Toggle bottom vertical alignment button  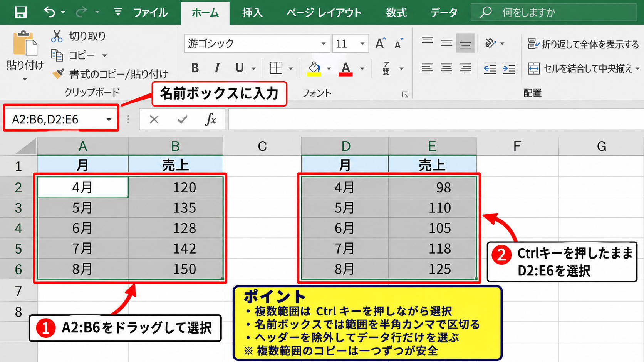pyautogui.click(x=465, y=43)
